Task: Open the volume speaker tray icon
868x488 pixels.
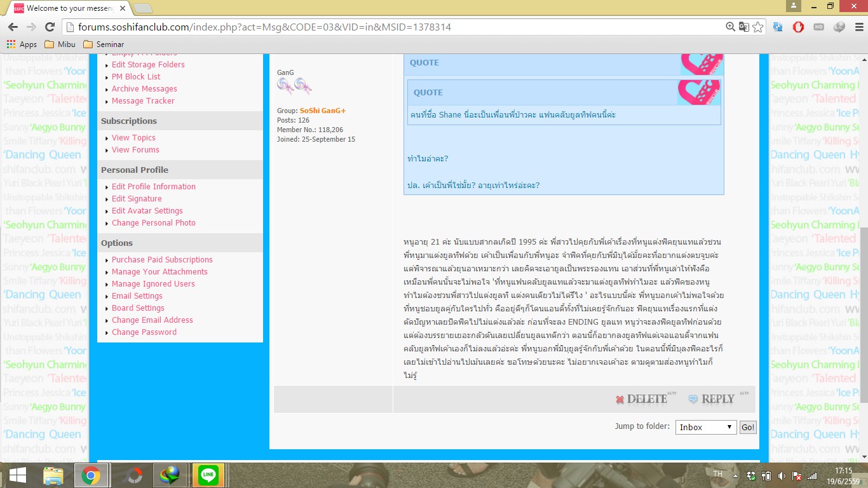Action: [782, 475]
